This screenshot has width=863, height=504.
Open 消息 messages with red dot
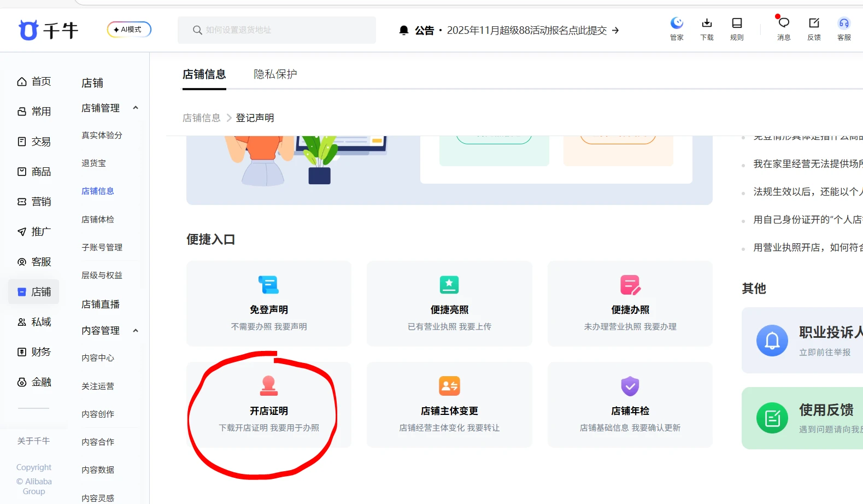tap(784, 24)
